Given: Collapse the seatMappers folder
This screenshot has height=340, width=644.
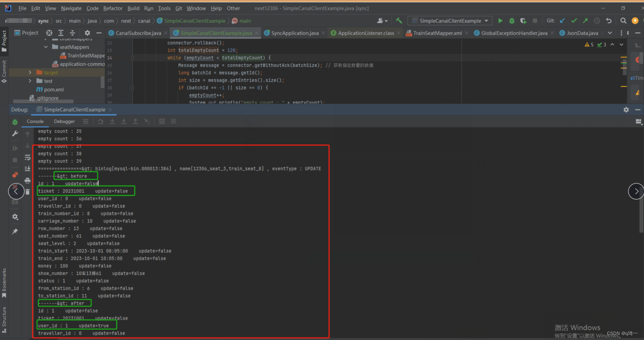Looking at the screenshot, I should pyautogui.click(x=46, y=47).
